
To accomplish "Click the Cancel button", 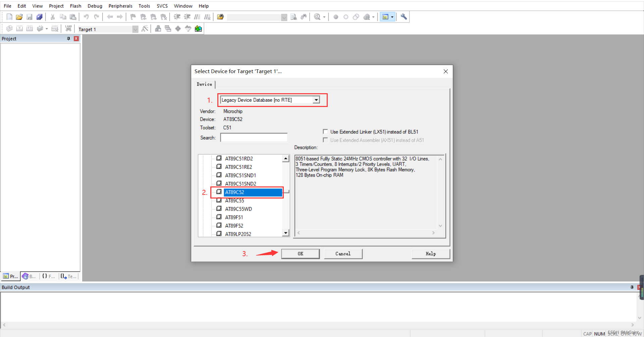I will coord(343,254).
